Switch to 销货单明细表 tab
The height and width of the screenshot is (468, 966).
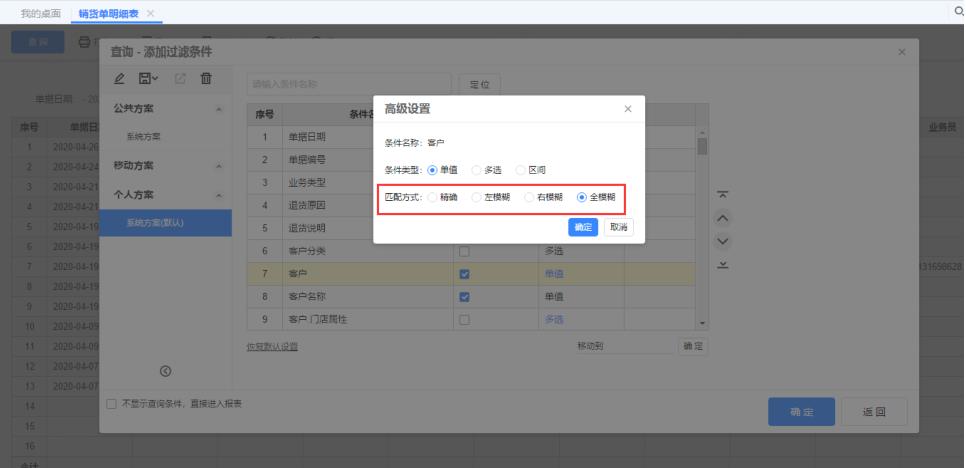(108, 13)
